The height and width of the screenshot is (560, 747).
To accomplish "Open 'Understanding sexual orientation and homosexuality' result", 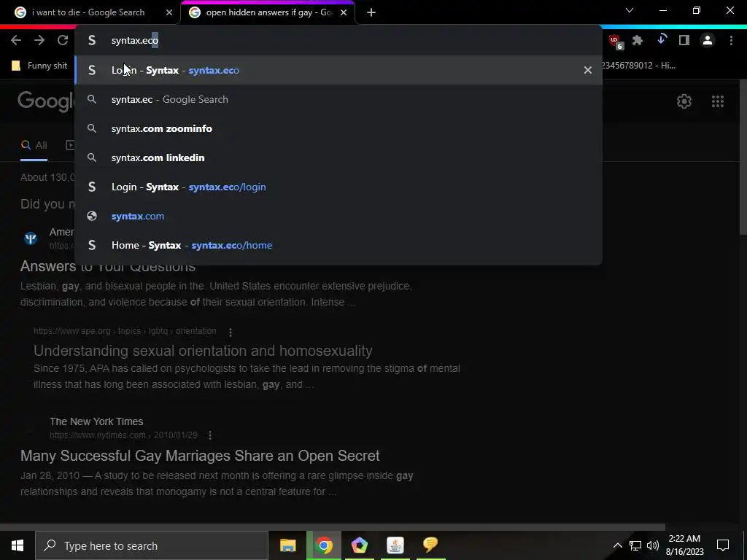I will pos(203,351).
